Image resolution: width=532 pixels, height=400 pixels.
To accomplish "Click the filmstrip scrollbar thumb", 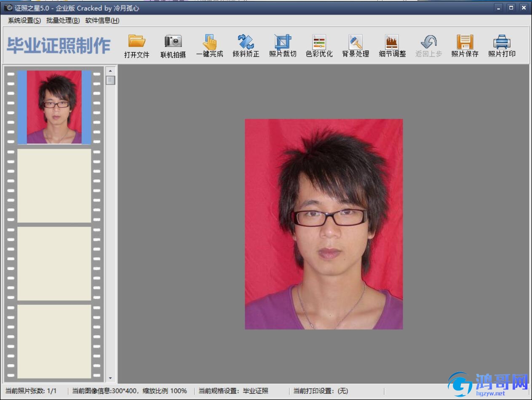I will (x=110, y=80).
